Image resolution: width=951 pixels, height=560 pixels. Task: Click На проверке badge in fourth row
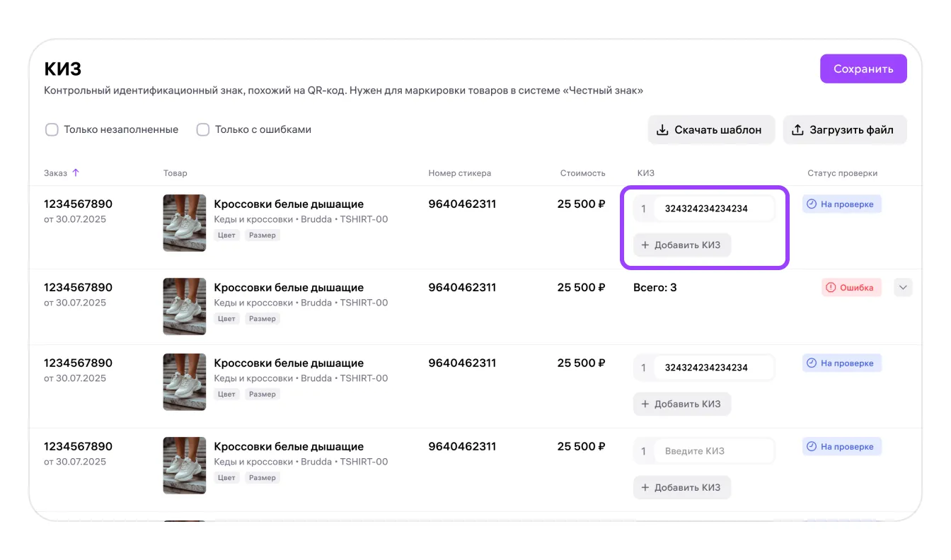pos(841,447)
